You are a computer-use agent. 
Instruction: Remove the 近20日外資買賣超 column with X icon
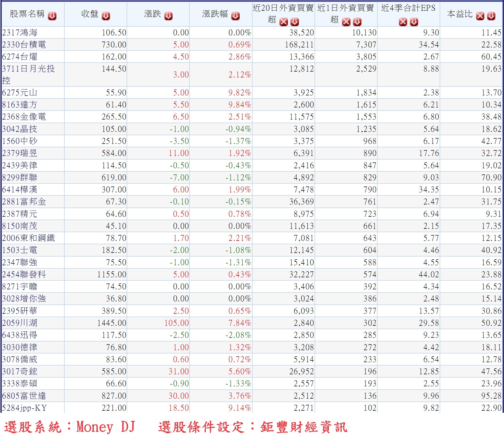(x=284, y=22)
